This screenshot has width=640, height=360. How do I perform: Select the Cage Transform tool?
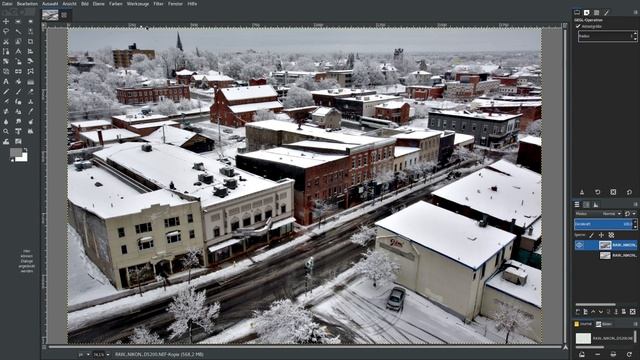(x=31, y=71)
